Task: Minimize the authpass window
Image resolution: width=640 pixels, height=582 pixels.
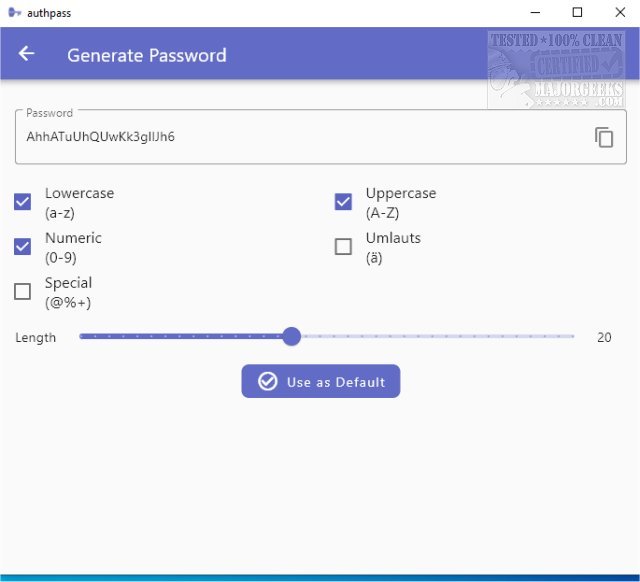Action: pyautogui.click(x=531, y=13)
